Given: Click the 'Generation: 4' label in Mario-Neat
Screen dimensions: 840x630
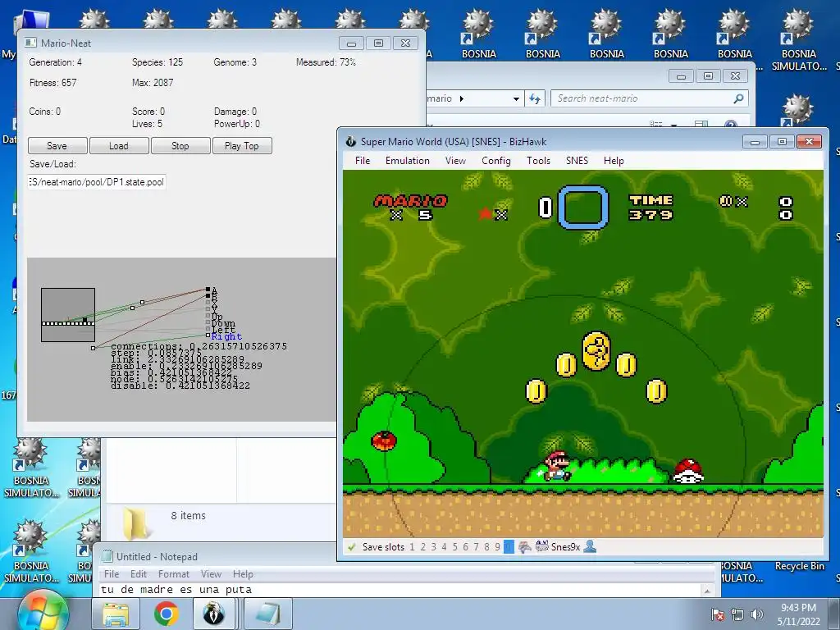Looking at the screenshot, I should 56,62.
